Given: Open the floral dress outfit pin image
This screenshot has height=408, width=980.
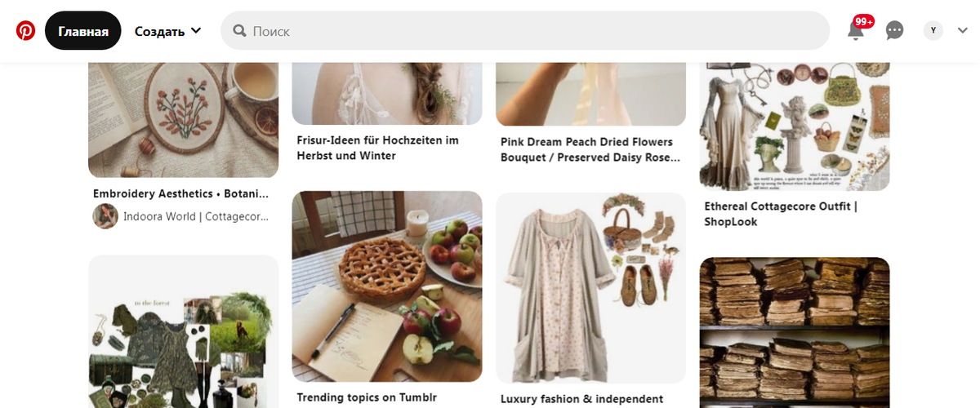Looking at the screenshot, I should (591, 288).
